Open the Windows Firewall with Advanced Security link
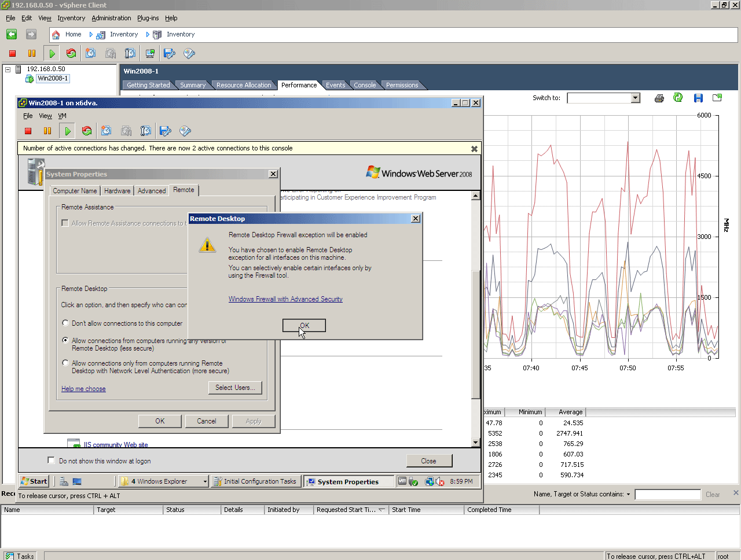The image size is (741, 560). tap(285, 299)
